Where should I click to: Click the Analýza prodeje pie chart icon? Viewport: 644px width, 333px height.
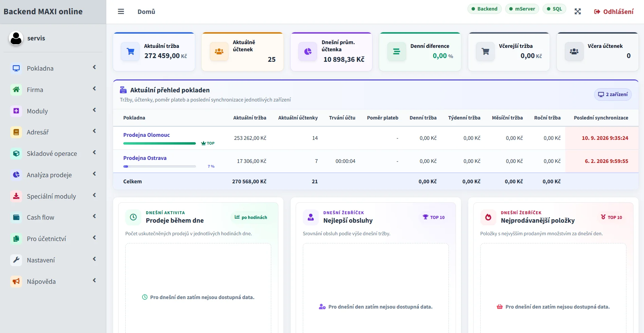(16, 175)
